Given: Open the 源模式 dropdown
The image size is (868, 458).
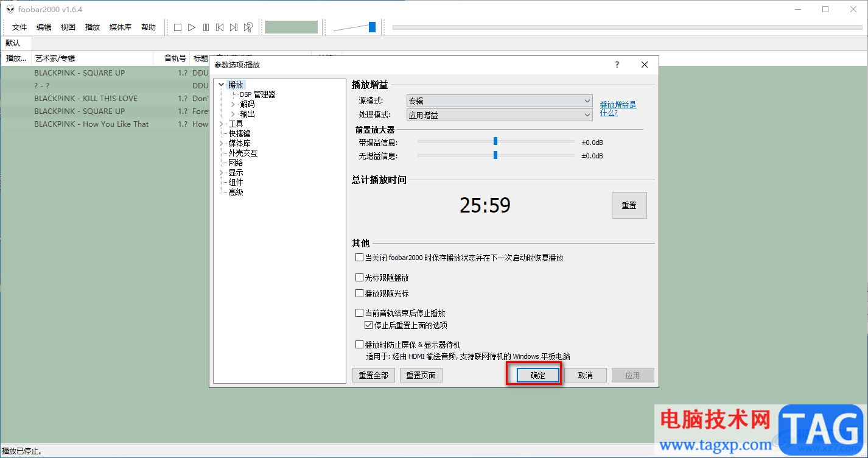Looking at the screenshot, I should coord(500,101).
